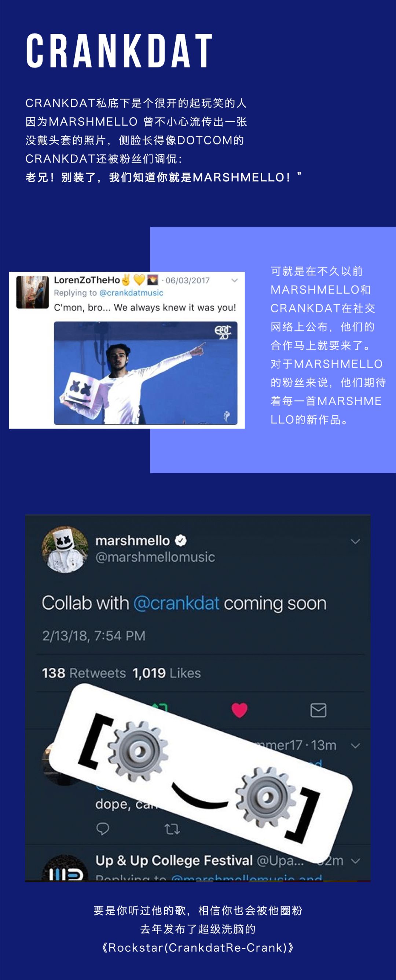
Task: View the 1,019 Likes count
Action: pyautogui.click(x=166, y=673)
